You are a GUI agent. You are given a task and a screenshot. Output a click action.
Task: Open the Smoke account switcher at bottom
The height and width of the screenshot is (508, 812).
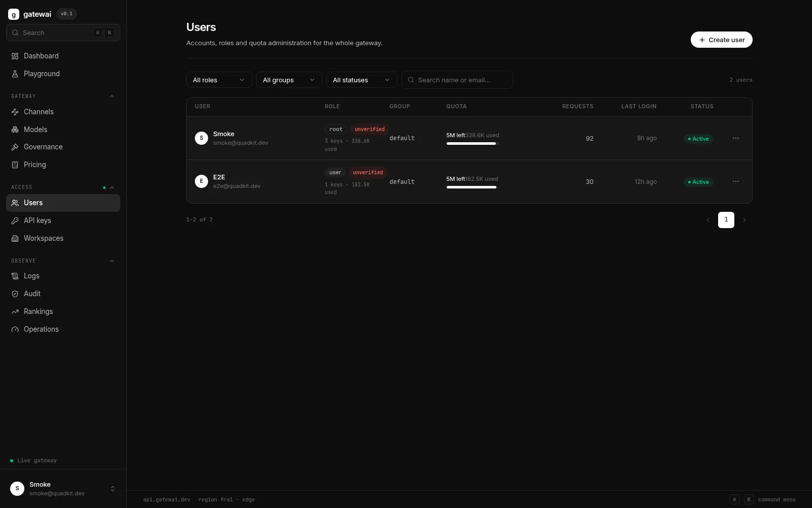pyautogui.click(x=63, y=489)
